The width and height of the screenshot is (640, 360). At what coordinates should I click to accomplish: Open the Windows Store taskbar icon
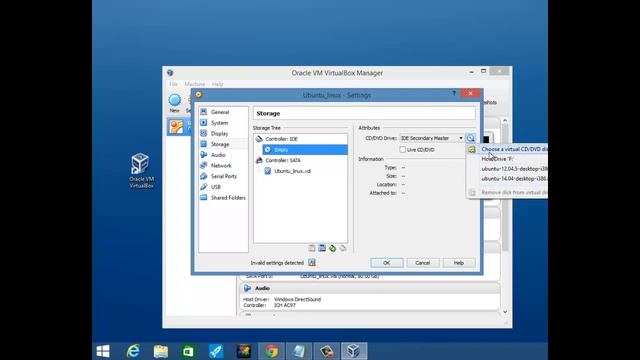[188, 351]
